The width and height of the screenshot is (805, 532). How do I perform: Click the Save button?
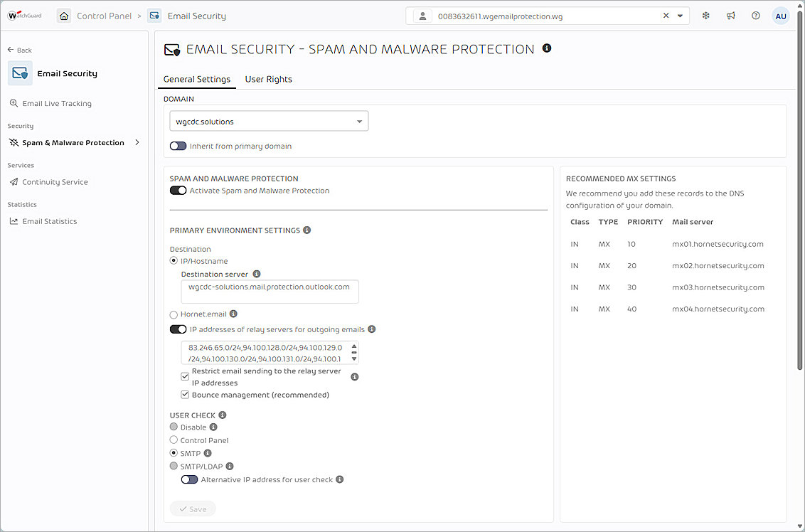tap(193, 509)
